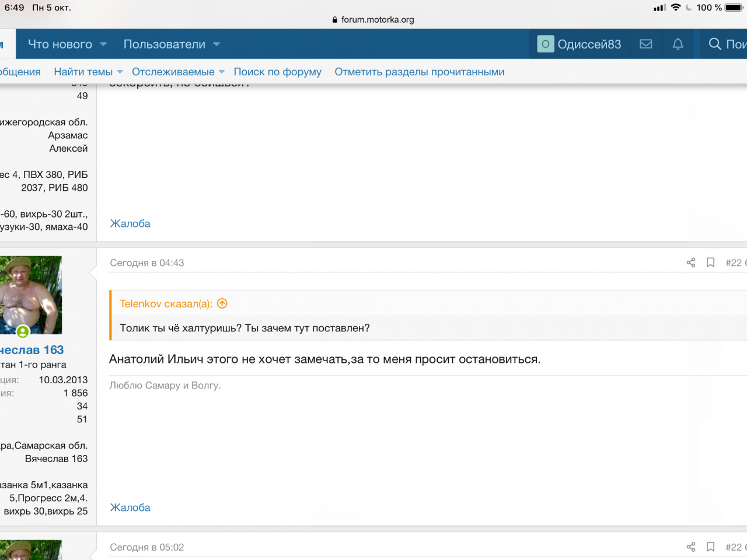Expand the 'Пользователи' dropdown arrow
Screen dimensions: 747x560
(217, 44)
